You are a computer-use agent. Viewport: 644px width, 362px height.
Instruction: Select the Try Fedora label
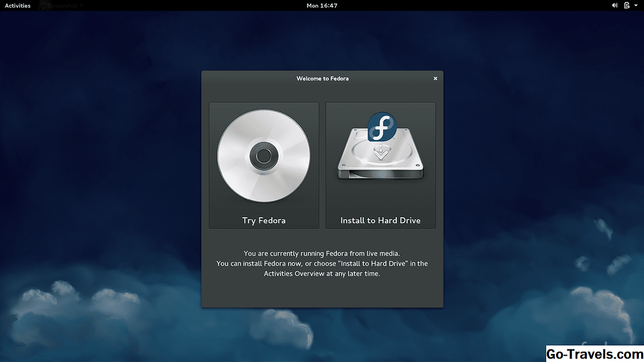pyautogui.click(x=264, y=221)
